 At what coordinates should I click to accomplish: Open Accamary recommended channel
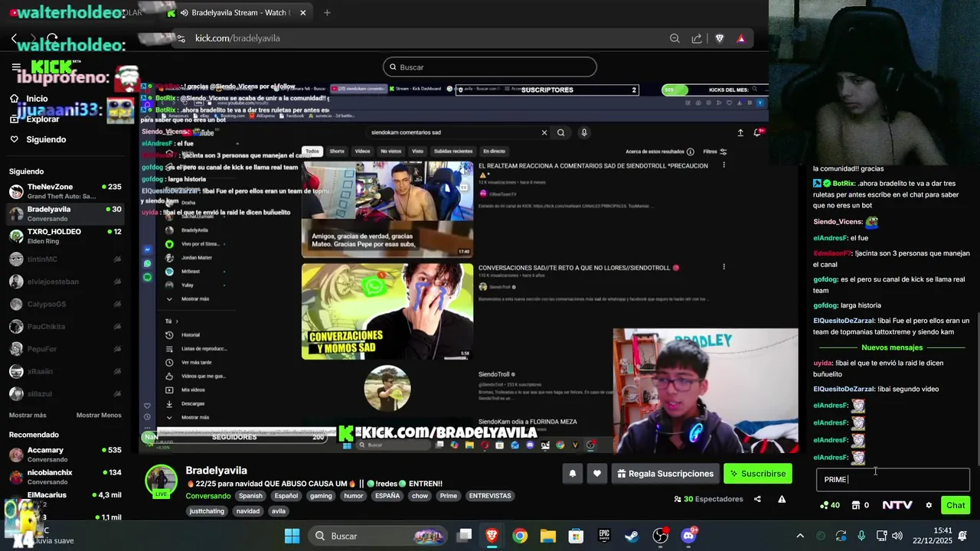pos(65,455)
